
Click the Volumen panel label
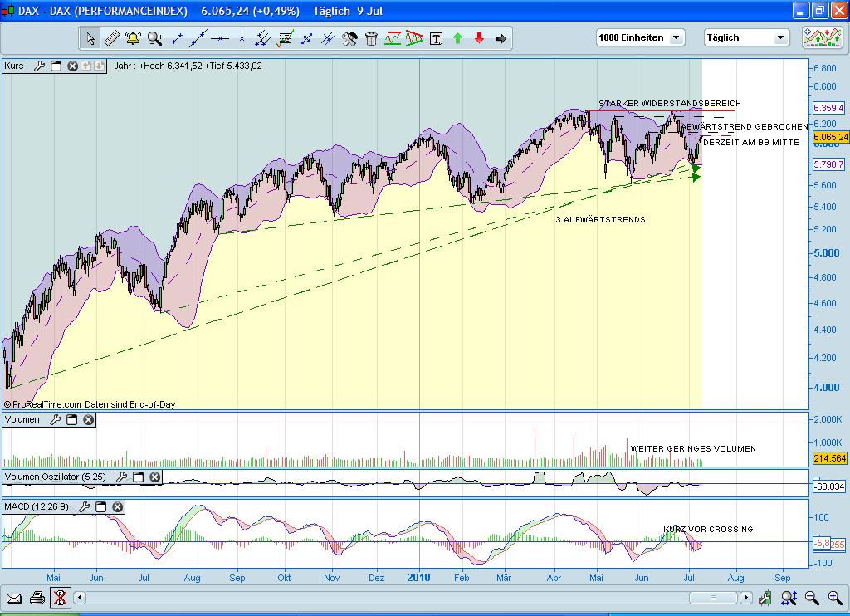[22, 420]
